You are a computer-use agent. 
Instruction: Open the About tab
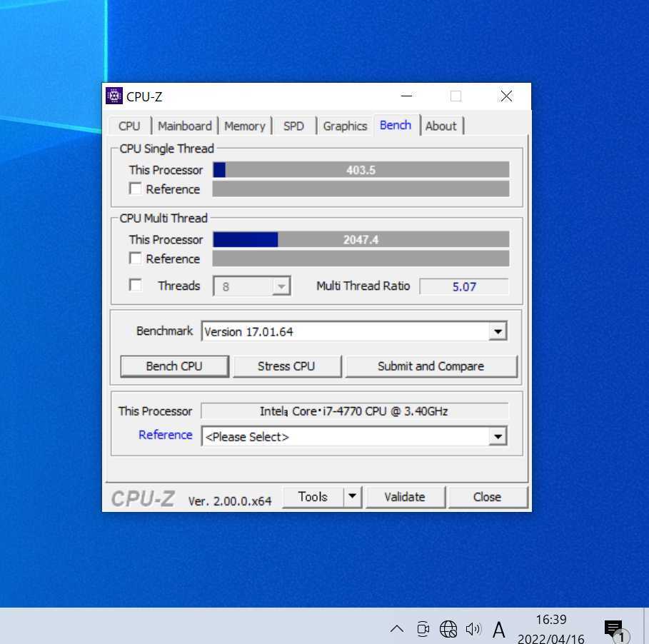(x=441, y=126)
